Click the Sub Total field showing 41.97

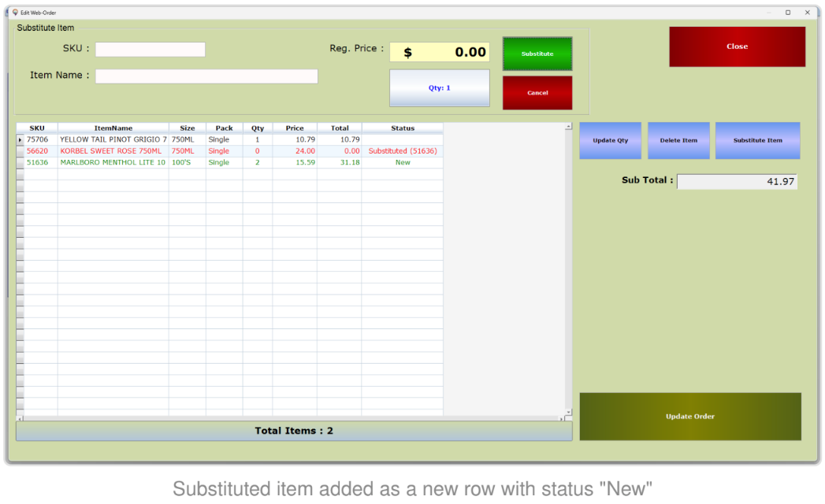737,181
